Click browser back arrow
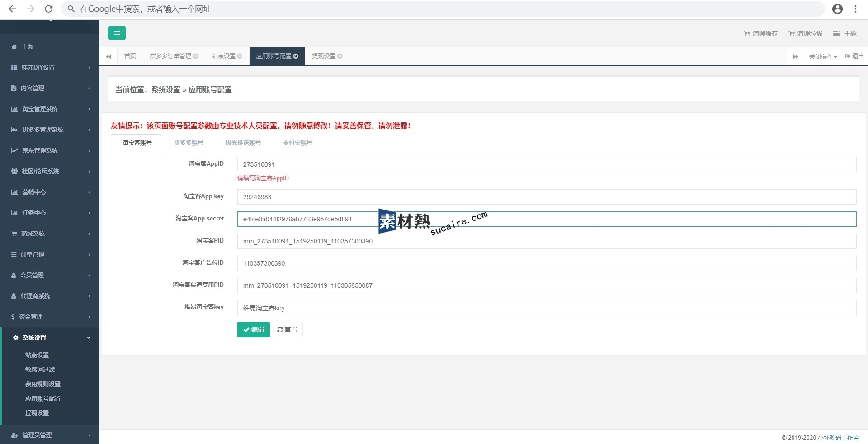This screenshot has width=868, height=444. point(12,9)
